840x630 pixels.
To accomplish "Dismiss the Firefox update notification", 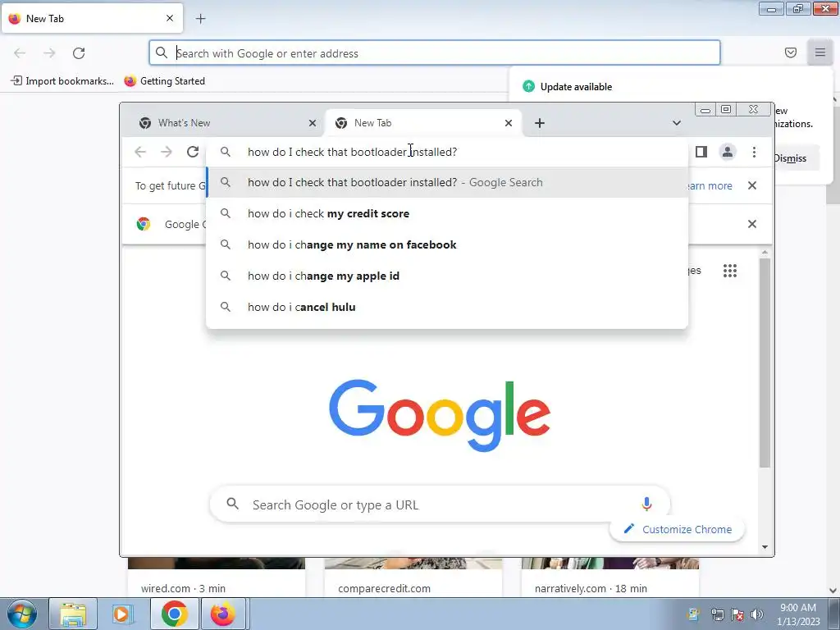I will point(790,158).
